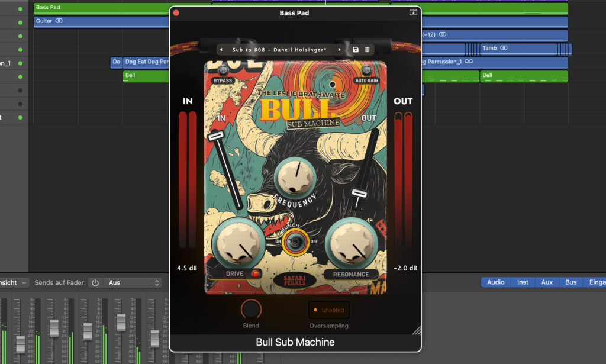Click the loop symbol on the Guitar region

59,21
